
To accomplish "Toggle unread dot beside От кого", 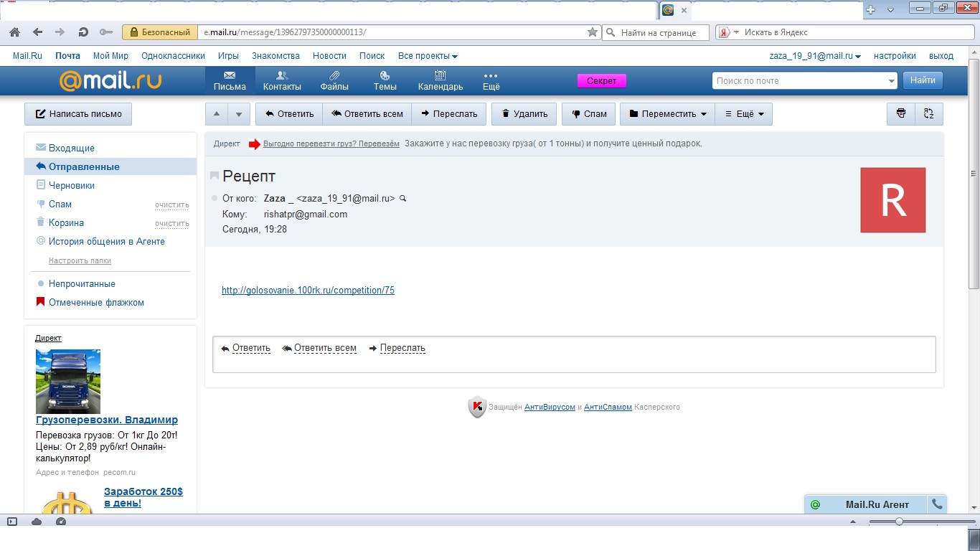I will pyautogui.click(x=215, y=199).
